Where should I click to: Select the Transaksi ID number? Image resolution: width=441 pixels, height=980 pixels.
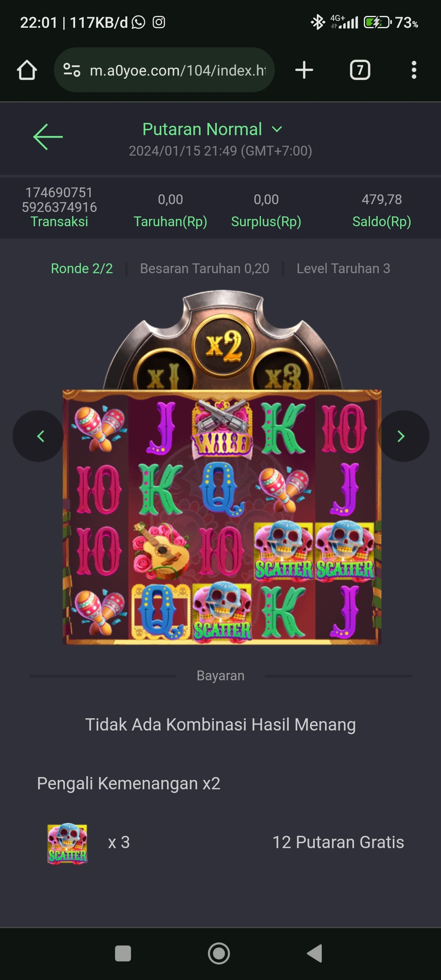click(x=59, y=200)
